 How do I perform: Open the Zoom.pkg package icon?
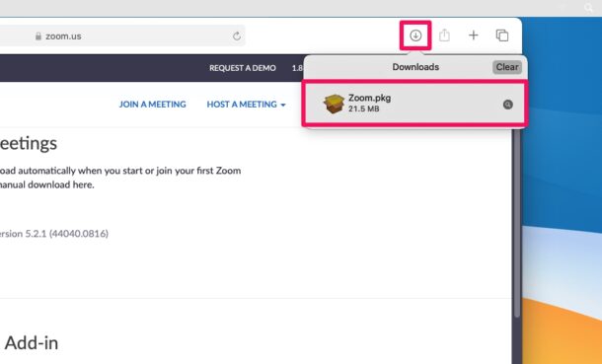point(334,104)
